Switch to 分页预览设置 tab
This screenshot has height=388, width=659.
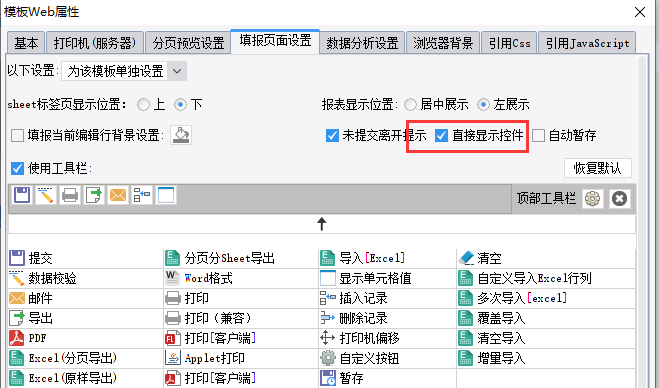pyautogui.click(x=188, y=43)
